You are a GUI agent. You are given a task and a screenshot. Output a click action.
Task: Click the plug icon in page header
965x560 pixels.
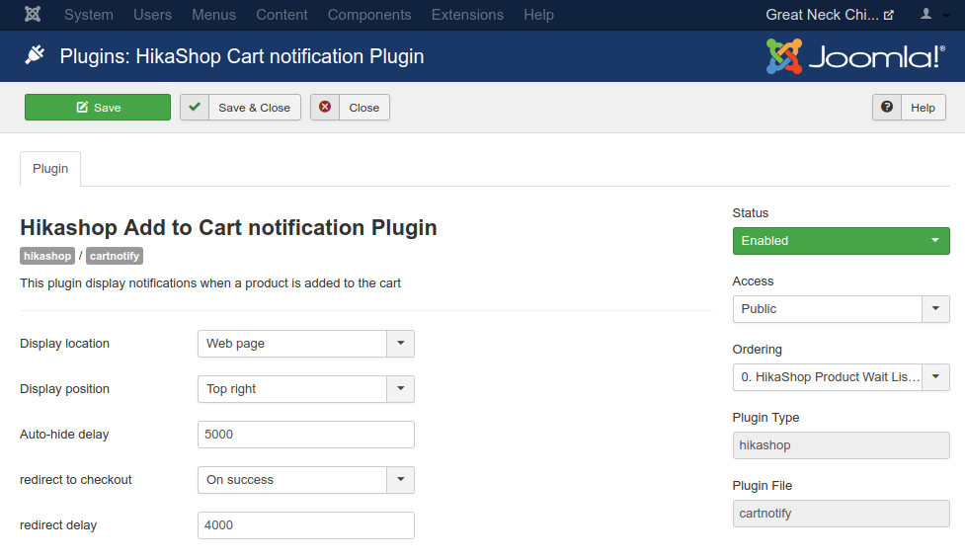tap(35, 56)
